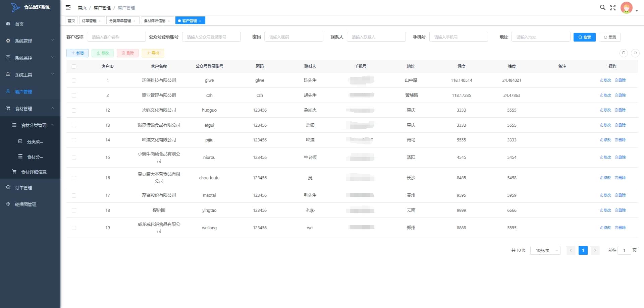Click the red 删除 toolbar button
The height and width of the screenshot is (308, 644).
(128, 53)
